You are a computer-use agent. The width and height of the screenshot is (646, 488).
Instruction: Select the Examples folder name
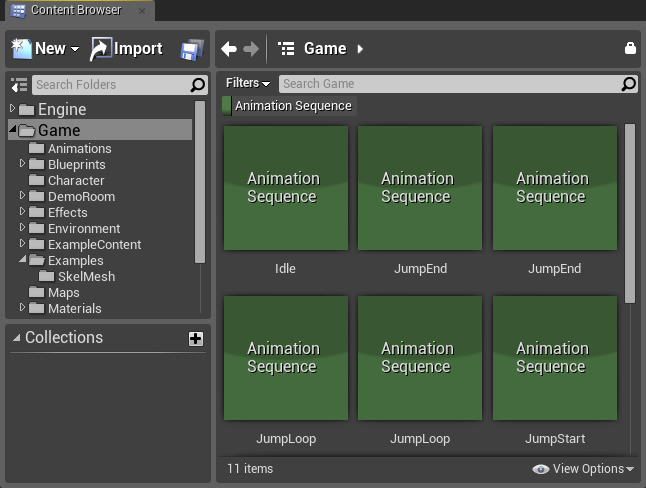pos(75,260)
